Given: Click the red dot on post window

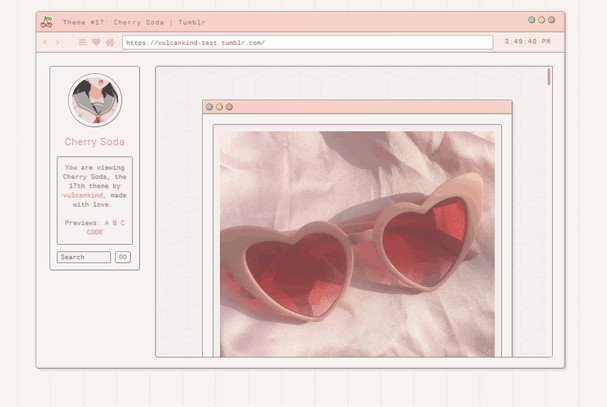Looking at the screenshot, I should 229,107.
